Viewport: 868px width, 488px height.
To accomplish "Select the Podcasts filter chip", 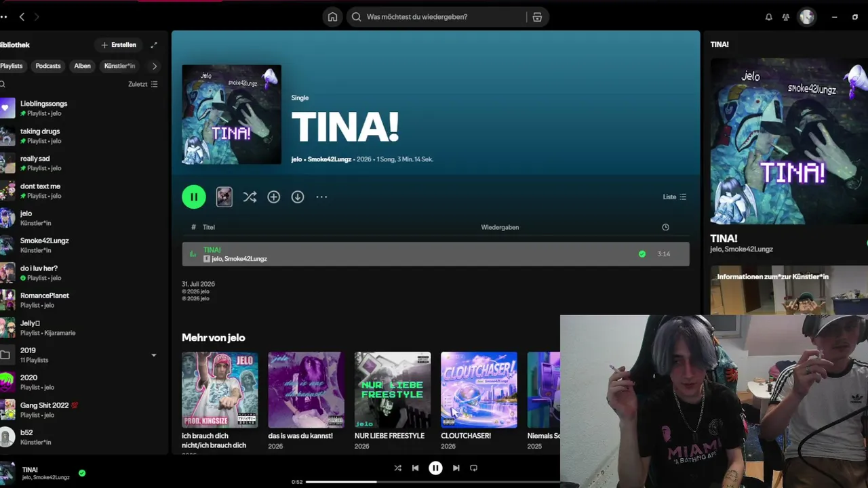I will tap(48, 66).
